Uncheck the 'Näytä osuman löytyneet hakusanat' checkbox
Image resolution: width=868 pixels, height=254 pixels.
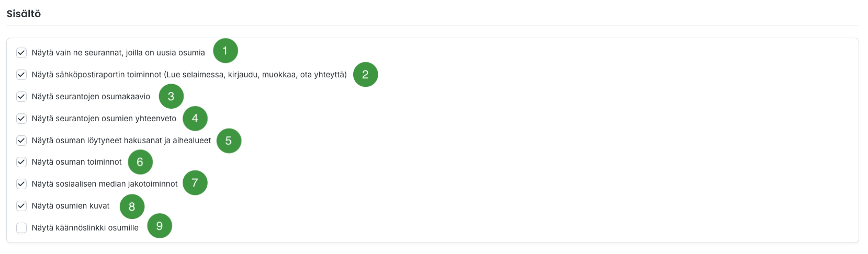[21, 141]
